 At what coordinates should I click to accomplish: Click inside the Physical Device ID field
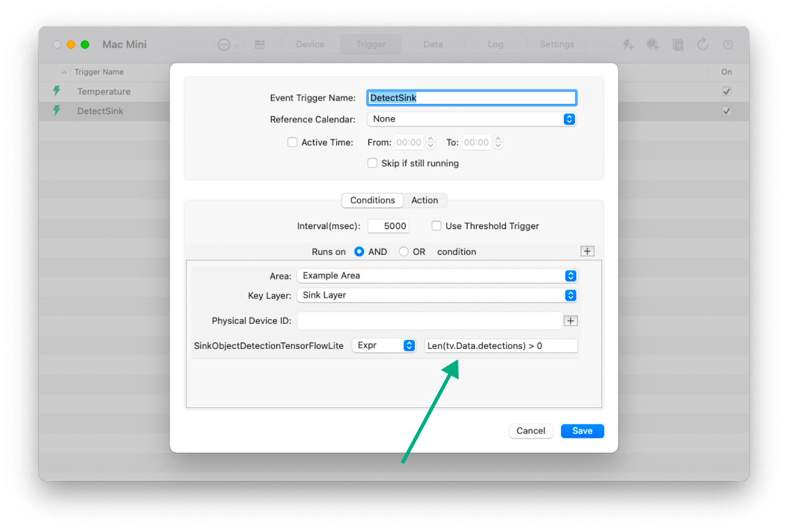pos(429,321)
